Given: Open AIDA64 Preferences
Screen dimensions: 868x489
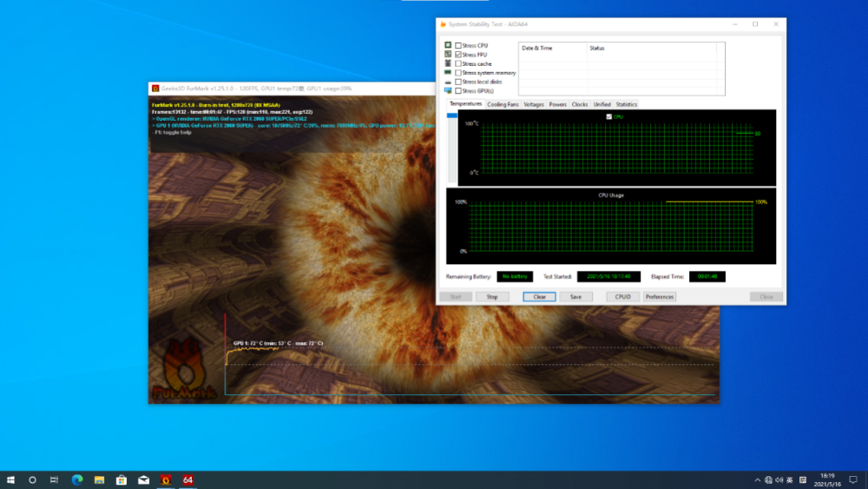Looking at the screenshot, I should tap(660, 297).
